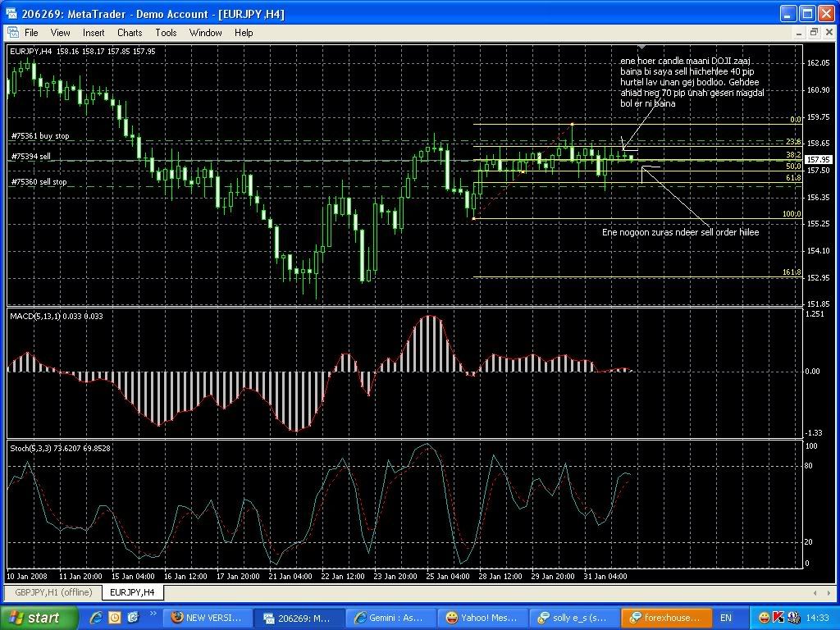Click the smiley Yahoo tray icon
The image size is (840, 630).
[764, 618]
